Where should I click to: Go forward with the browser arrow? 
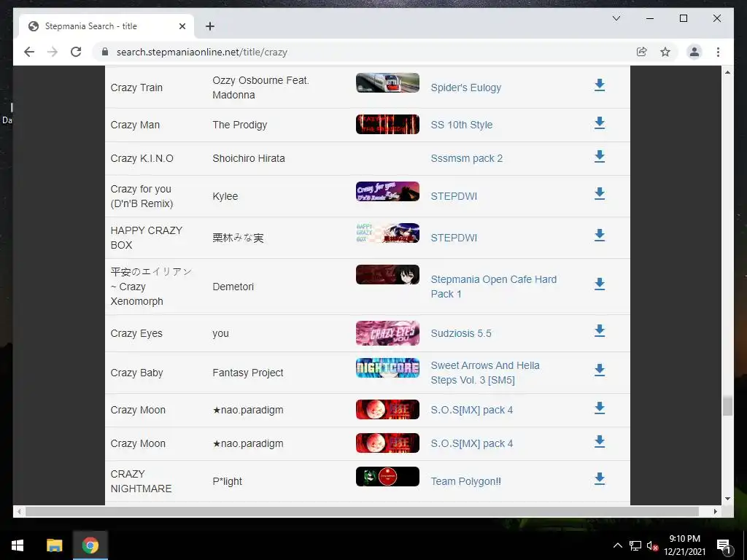point(53,52)
